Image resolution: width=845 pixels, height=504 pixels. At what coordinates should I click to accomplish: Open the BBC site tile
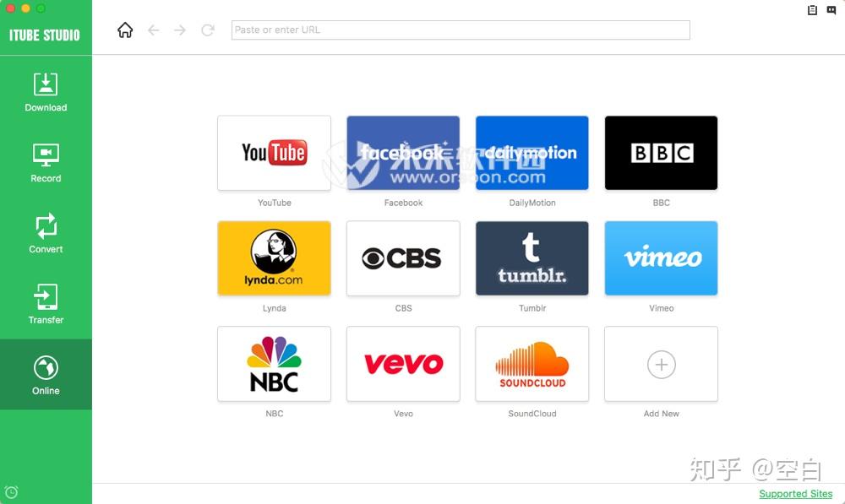(x=662, y=153)
